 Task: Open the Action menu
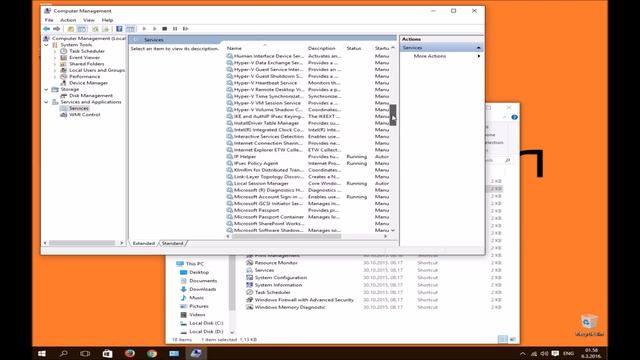point(68,20)
